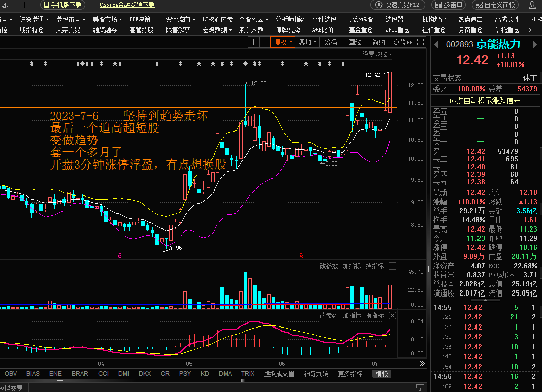This screenshot has height=392, width=542.
Task: Toggle 隐藏 side panel
Action: click(403, 42)
